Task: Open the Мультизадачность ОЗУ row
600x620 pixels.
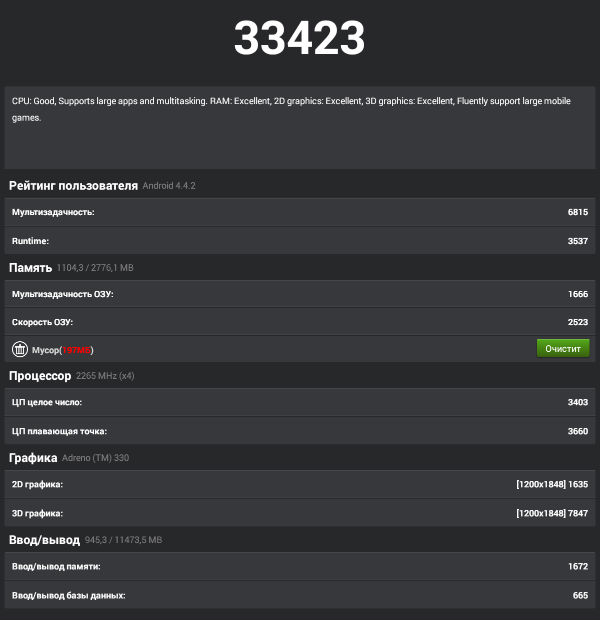Action: pos(299,294)
